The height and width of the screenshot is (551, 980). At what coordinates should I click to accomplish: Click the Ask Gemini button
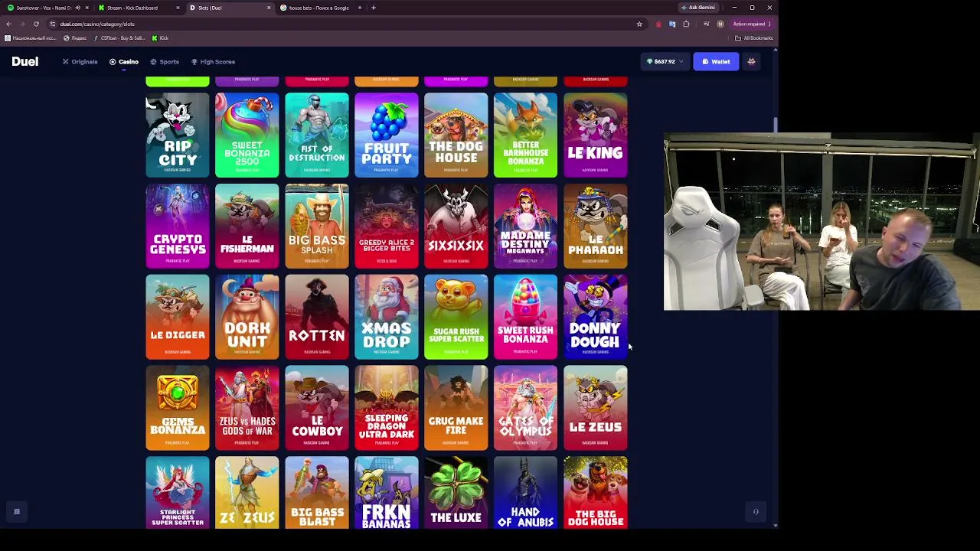[698, 8]
